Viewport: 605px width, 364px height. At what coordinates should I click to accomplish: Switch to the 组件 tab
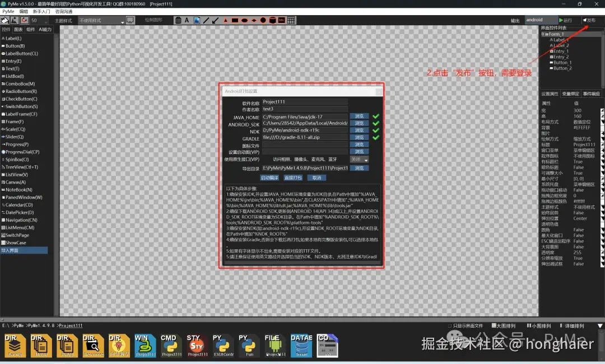[x=30, y=29]
